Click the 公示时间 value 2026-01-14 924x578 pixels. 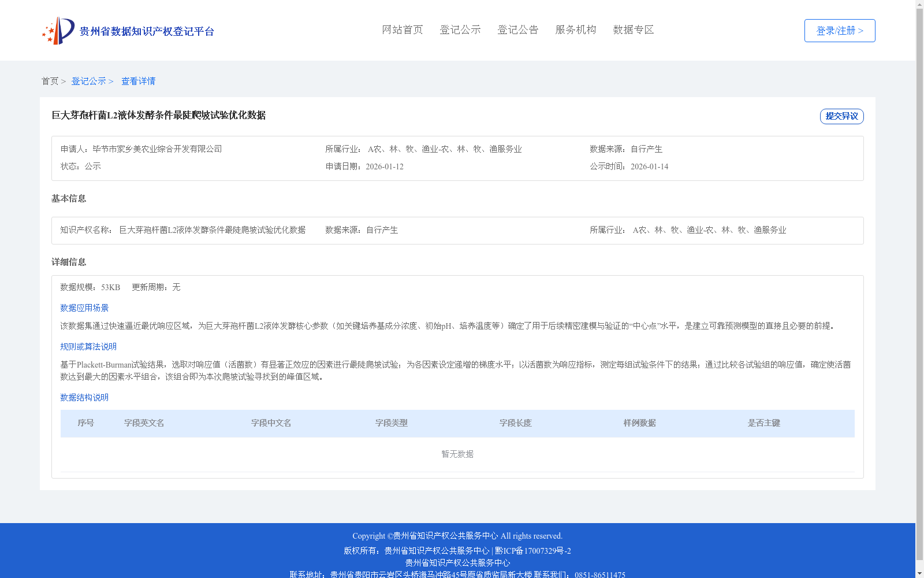649,166
